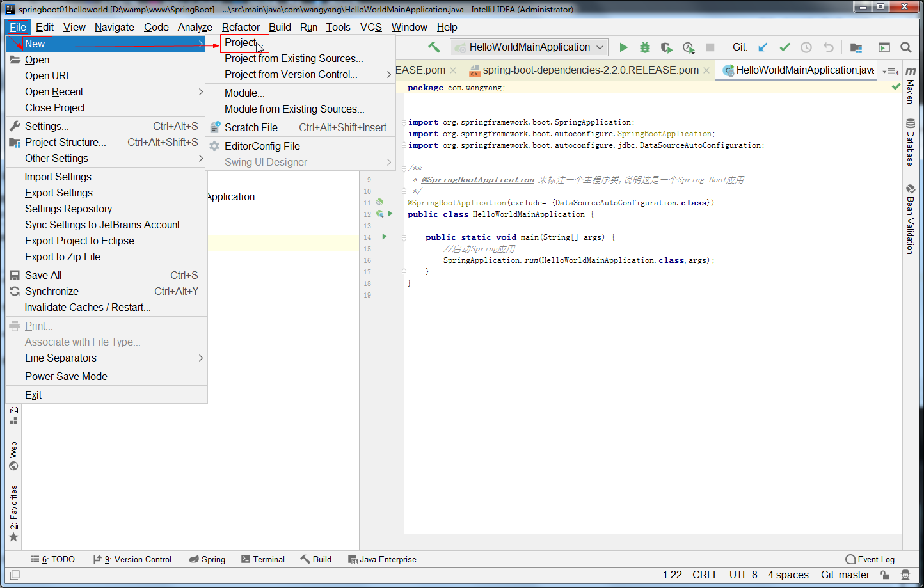Click the run gutter arrow beside main method
The width and height of the screenshot is (924, 588).
pos(385,237)
